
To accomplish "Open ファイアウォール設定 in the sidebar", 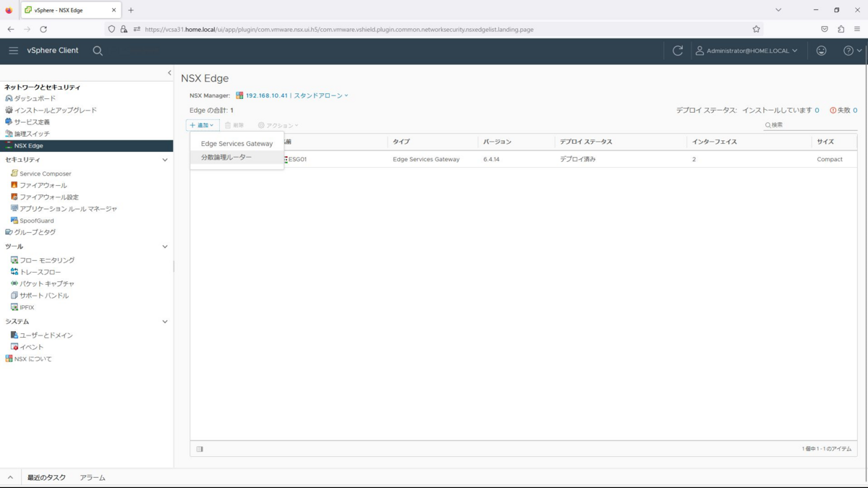I will (x=49, y=197).
